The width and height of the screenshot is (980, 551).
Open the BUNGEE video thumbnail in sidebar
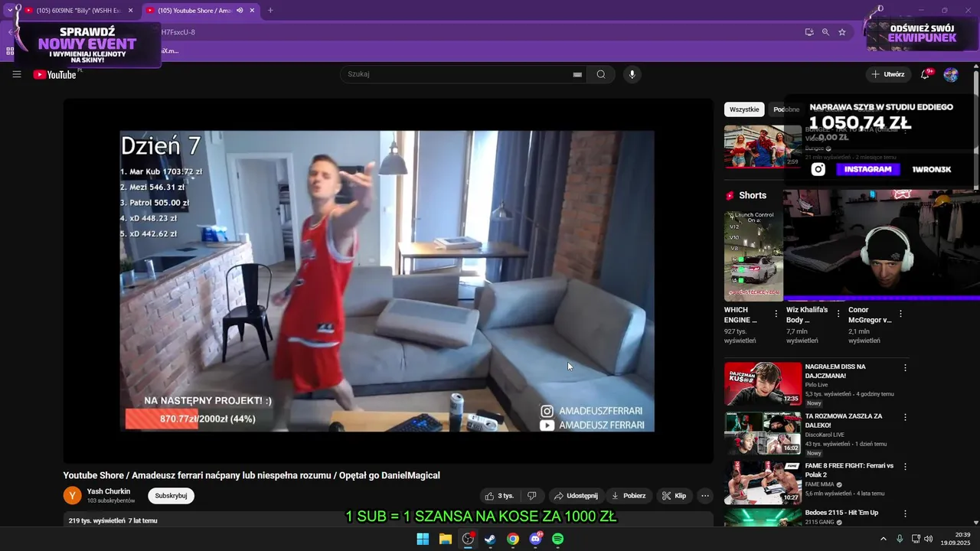pos(763,146)
